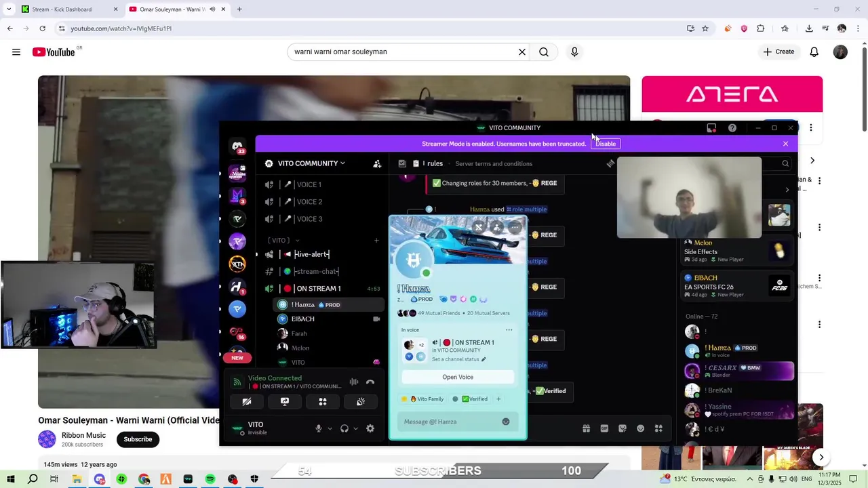Viewport: 868px width, 488px height.
Task: Open apps icon in chat bar
Action: pos(658,428)
